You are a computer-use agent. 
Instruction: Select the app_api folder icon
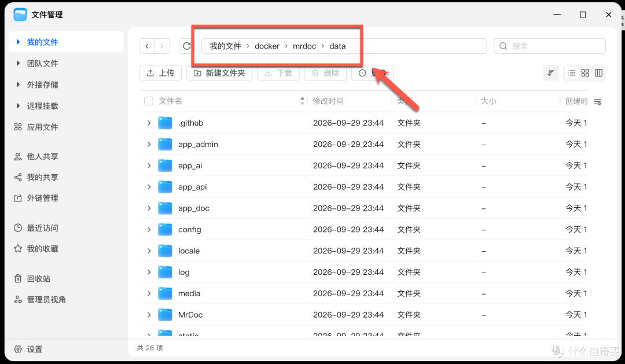pos(165,186)
